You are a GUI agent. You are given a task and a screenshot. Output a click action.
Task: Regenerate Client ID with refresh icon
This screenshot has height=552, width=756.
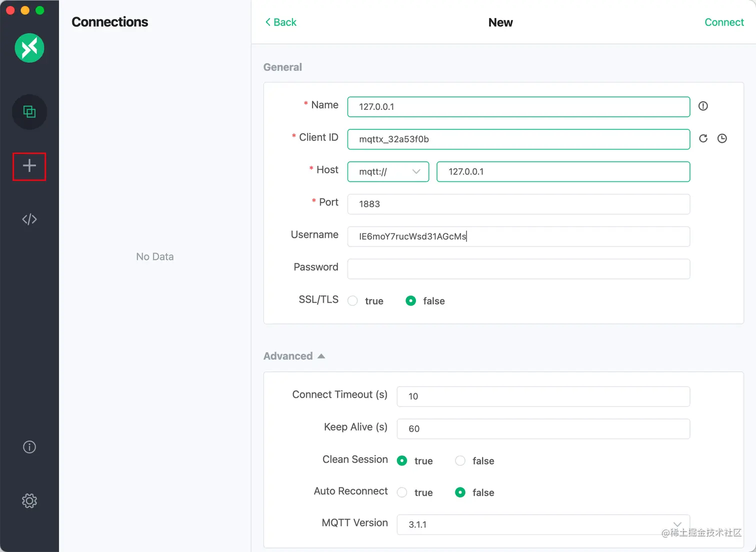pyautogui.click(x=703, y=138)
